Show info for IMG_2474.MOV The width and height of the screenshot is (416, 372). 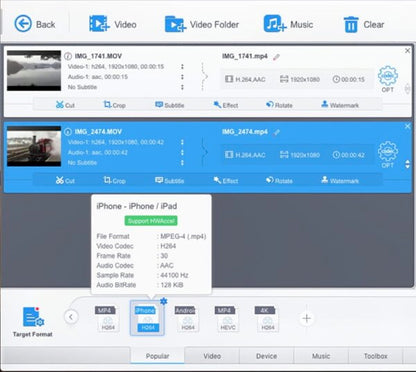point(68,132)
